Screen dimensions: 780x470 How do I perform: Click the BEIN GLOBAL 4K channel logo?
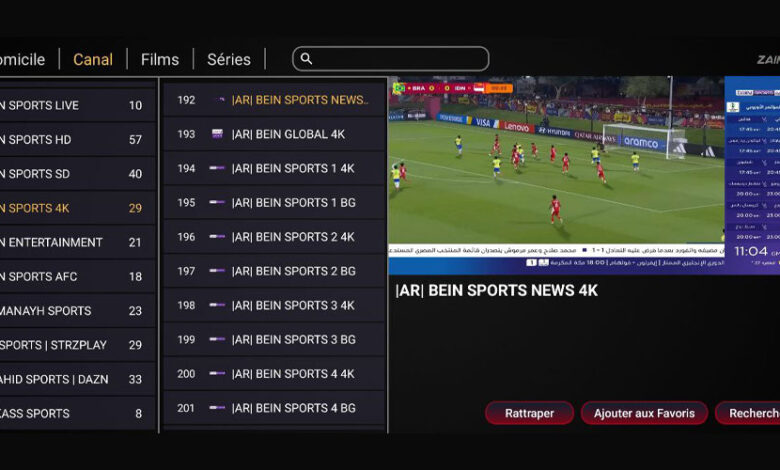[217, 134]
